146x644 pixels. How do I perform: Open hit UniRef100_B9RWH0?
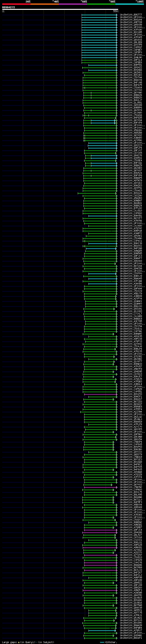[x=131, y=334]
